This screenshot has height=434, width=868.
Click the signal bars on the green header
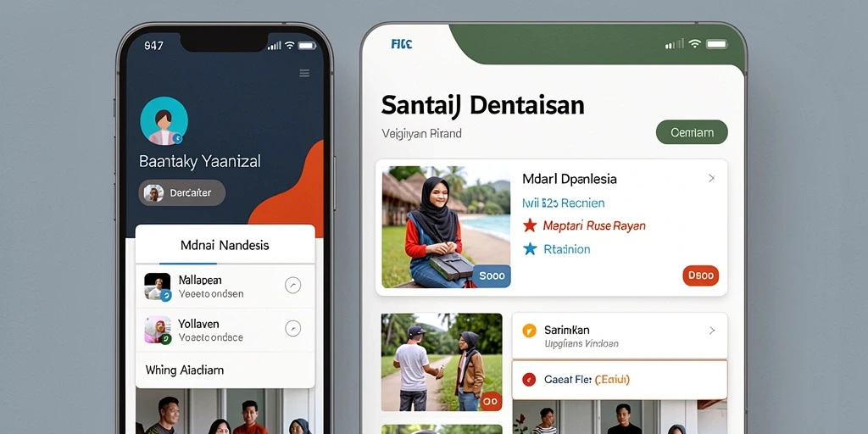[674, 44]
